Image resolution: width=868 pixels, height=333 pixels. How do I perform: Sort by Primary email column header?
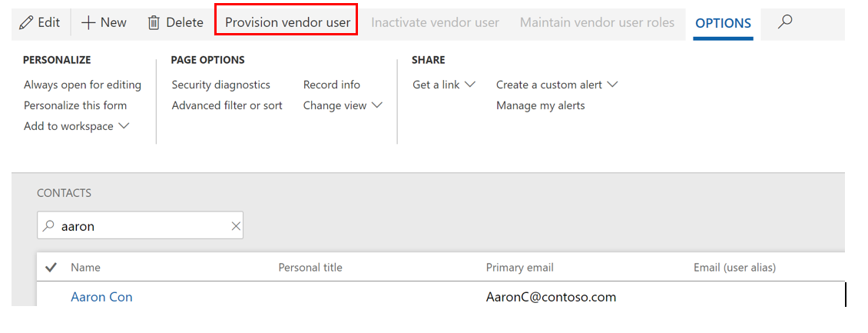519,268
